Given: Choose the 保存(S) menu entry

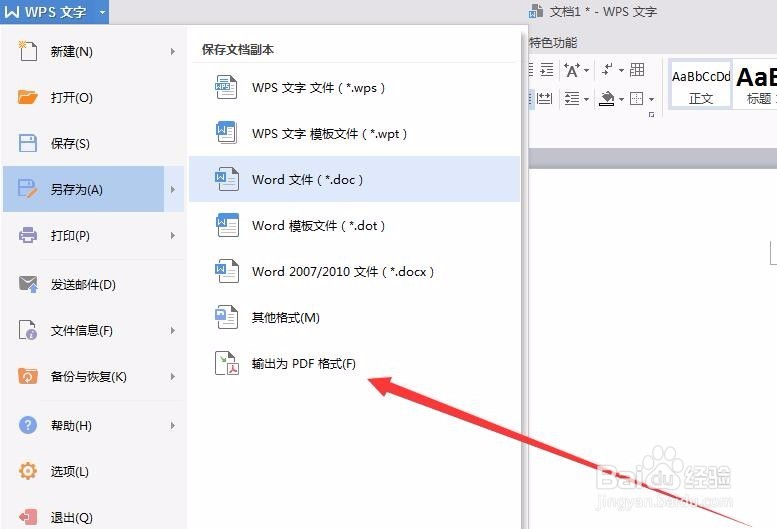Looking at the screenshot, I should (x=93, y=143).
